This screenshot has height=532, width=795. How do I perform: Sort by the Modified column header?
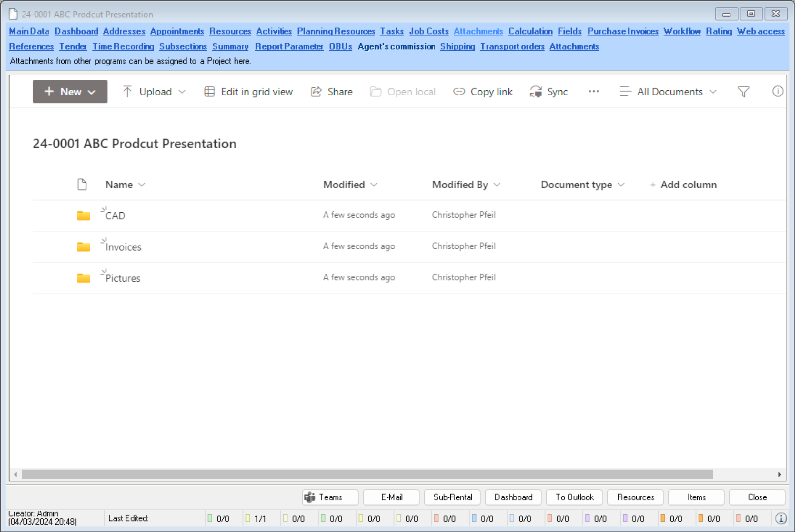point(344,185)
